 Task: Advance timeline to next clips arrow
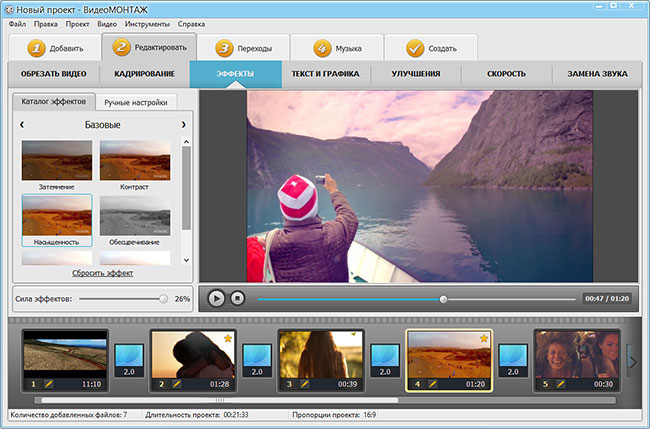633,362
